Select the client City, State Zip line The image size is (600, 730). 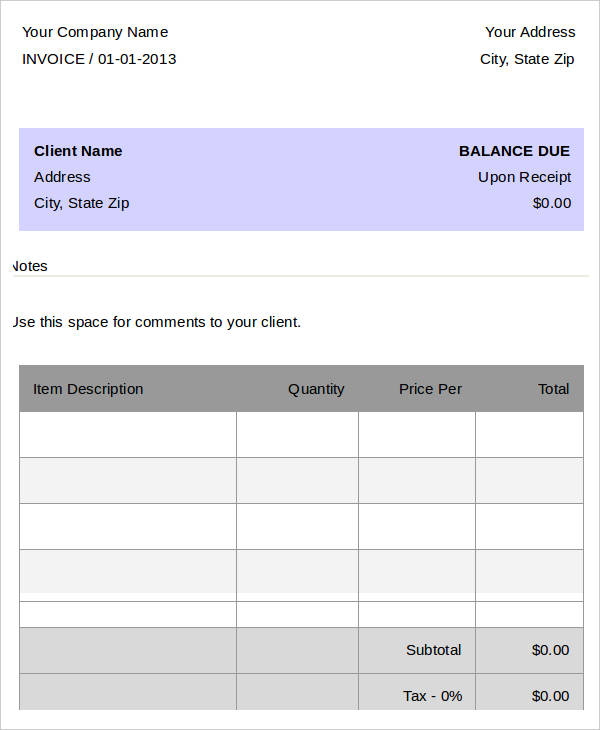coord(81,203)
